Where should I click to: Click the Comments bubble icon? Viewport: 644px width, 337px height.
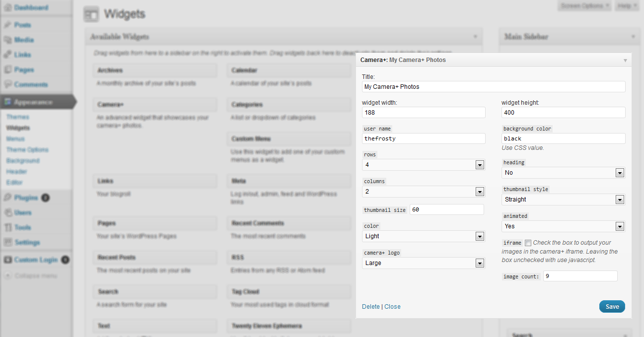pos(8,84)
